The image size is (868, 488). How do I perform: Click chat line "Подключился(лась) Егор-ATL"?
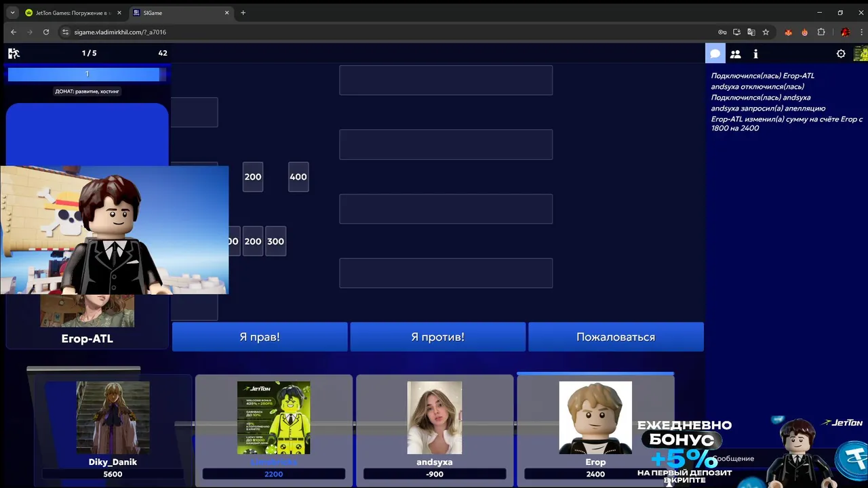[763, 76]
